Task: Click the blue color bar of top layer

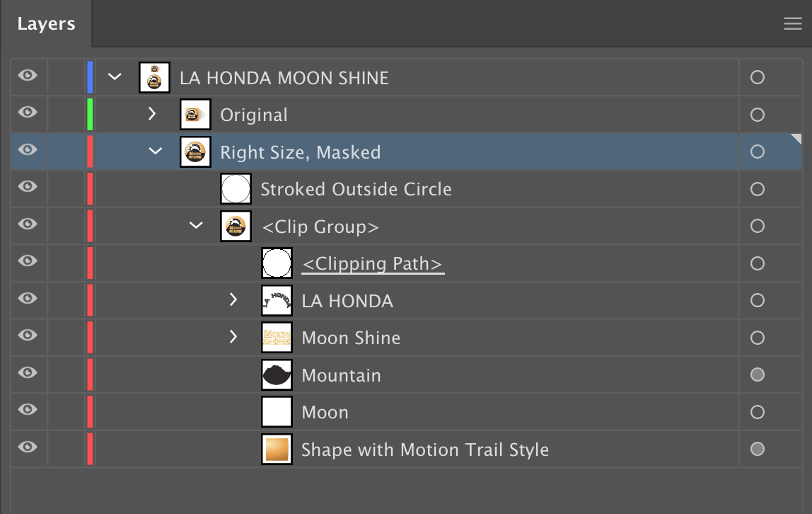Action: click(90, 77)
